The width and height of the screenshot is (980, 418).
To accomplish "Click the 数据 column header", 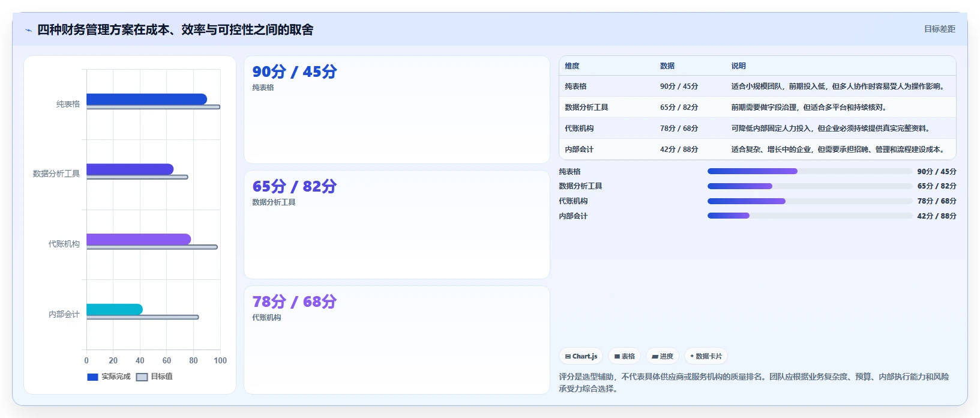I will (667, 66).
